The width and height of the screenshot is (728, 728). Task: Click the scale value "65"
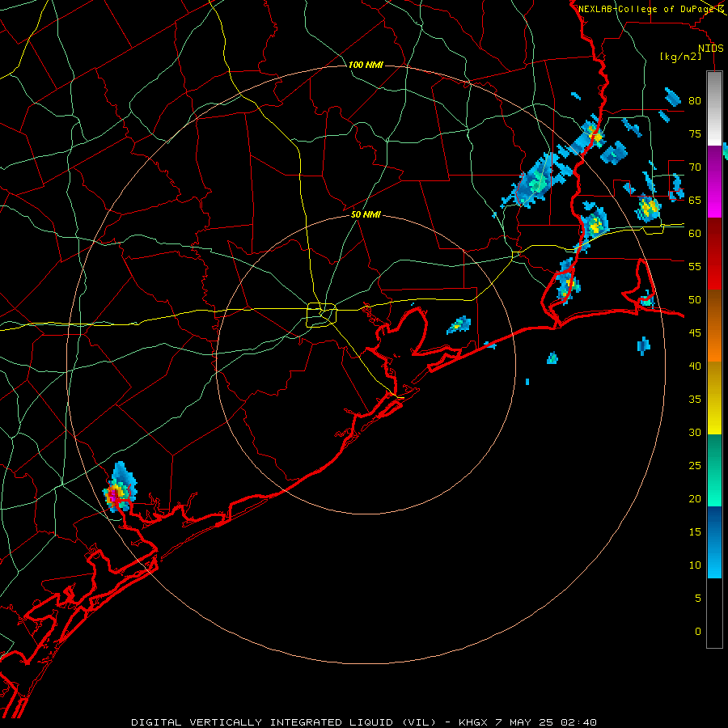(x=695, y=200)
